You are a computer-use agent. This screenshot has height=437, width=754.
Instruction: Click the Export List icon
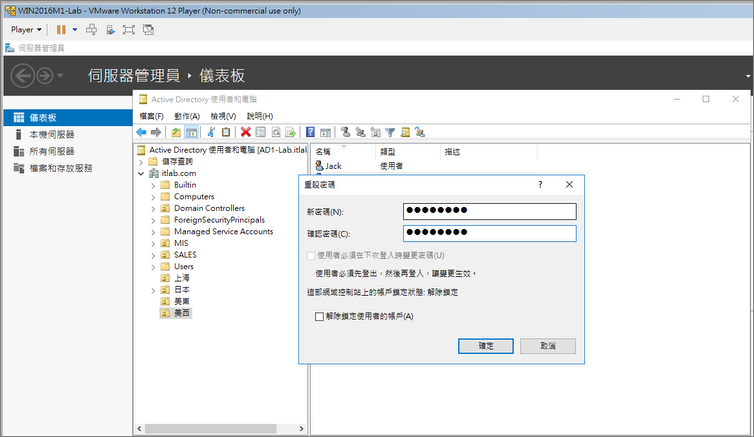(290, 132)
